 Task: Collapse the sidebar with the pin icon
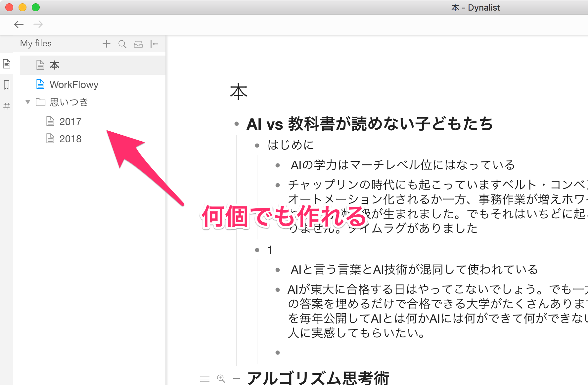(154, 44)
